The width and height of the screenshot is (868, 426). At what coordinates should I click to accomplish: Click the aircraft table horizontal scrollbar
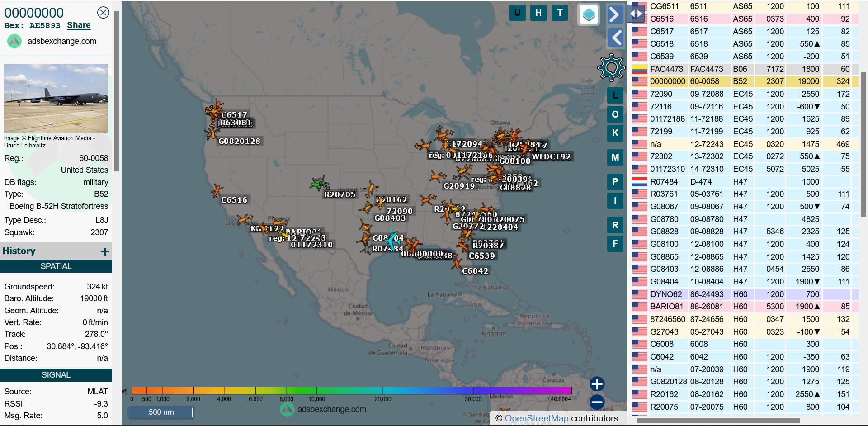718,421
